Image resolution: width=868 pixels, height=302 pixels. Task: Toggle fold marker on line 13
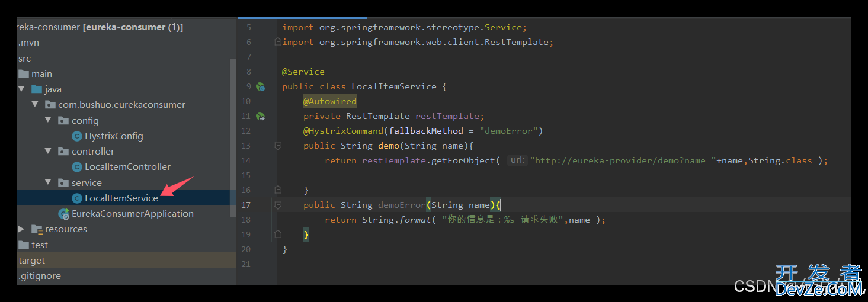point(277,146)
